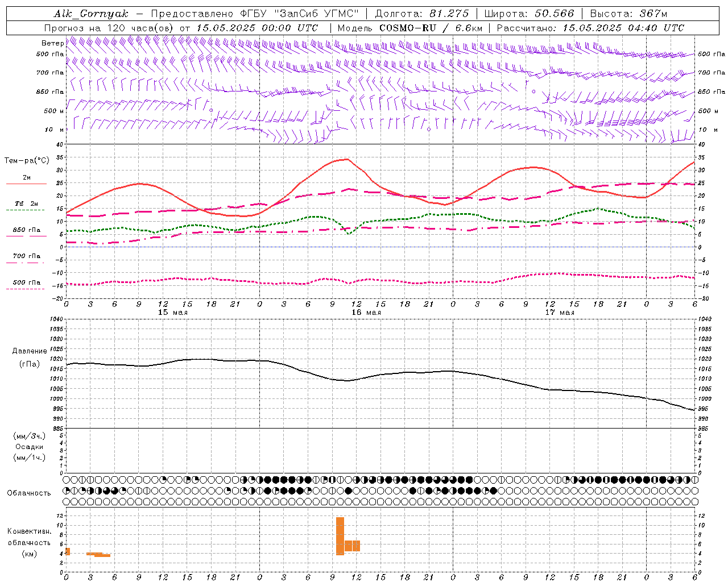Viewport: 728px width, 582px height.
Task: Click the '2м' temperature legend entry
Action: tap(26, 177)
